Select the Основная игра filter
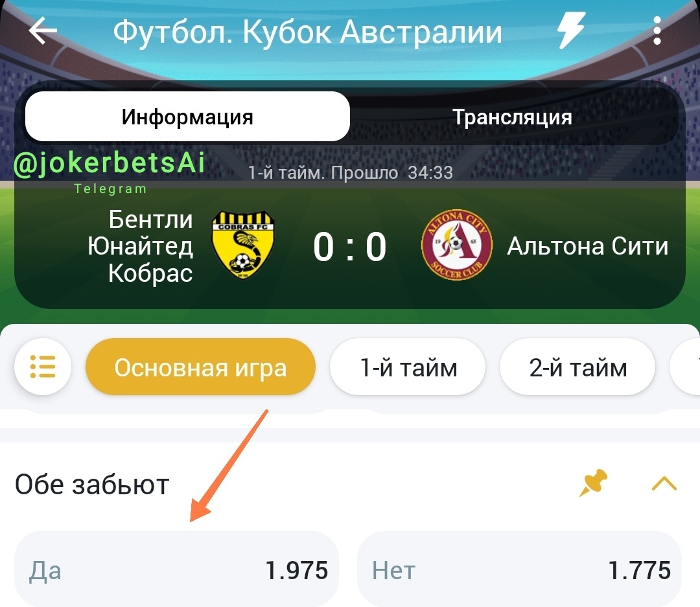The width and height of the screenshot is (700, 607). (200, 367)
